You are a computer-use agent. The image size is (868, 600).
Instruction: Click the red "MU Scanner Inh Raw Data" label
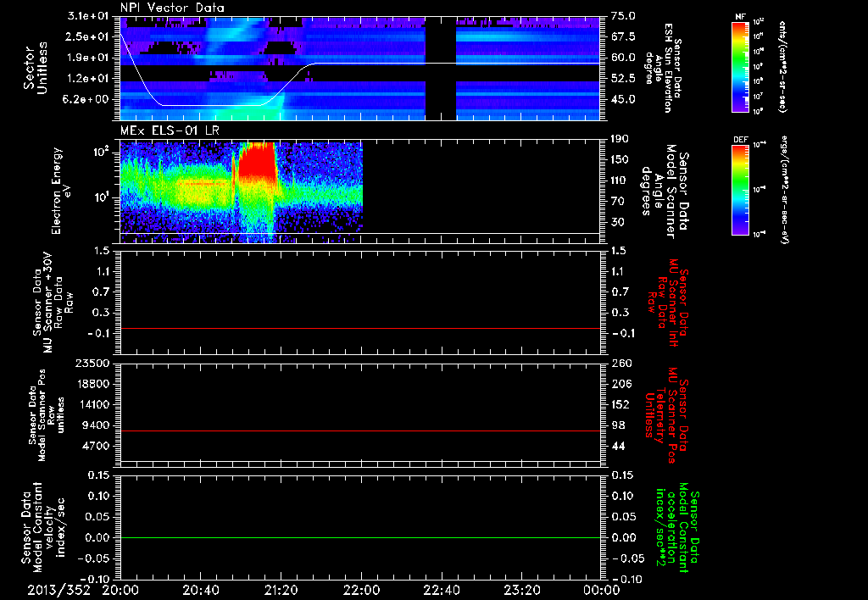666,303
